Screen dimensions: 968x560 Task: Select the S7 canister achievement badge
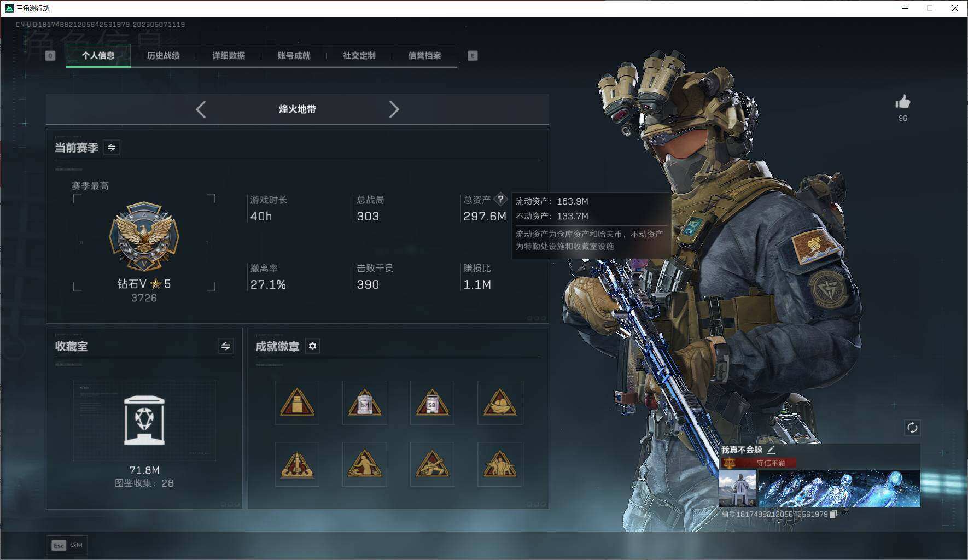pos(365,403)
